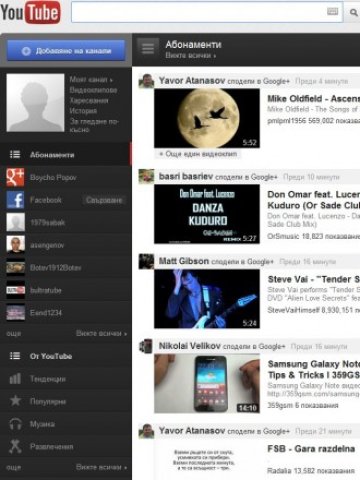360x480 pixels.
Task: Open the За гледане по-късно link
Action: [x=94, y=125]
